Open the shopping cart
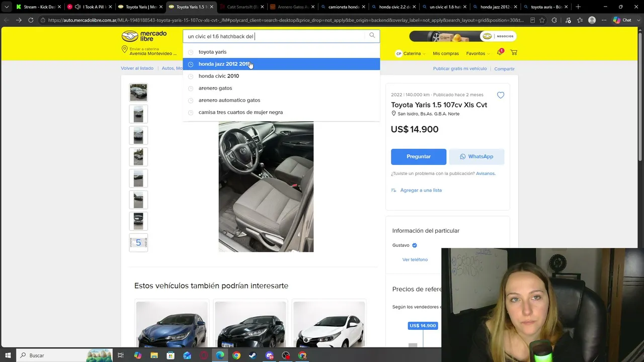The height and width of the screenshot is (362, 644). [x=514, y=53]
